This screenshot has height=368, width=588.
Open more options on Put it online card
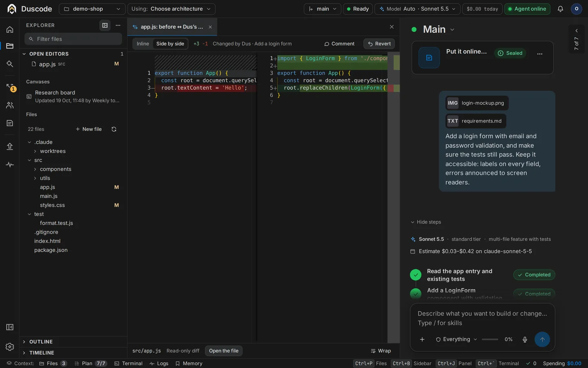[540, 54]
